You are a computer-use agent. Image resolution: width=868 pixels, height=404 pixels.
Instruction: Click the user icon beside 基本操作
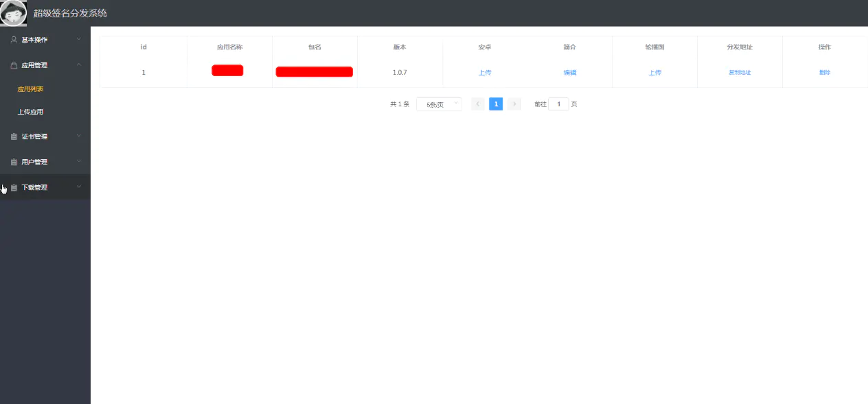pyautogui.click(x=12, y=39)
